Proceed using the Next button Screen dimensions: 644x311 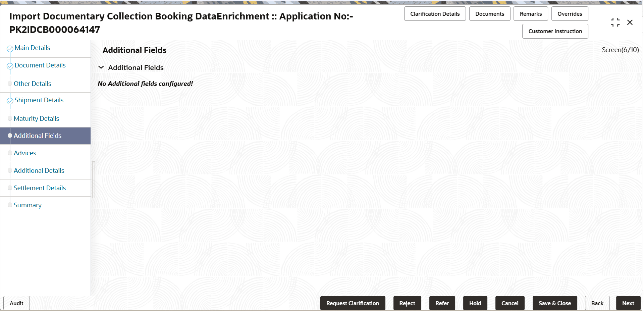(x=628, y=303)
